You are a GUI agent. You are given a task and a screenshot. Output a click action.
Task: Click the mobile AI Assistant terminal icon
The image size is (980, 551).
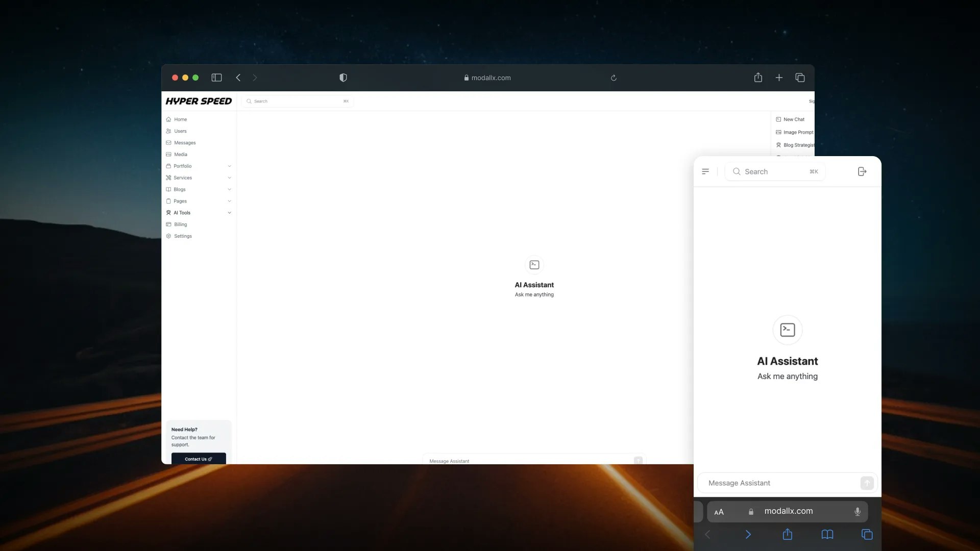pyautogui.click(x=788, y=330)
